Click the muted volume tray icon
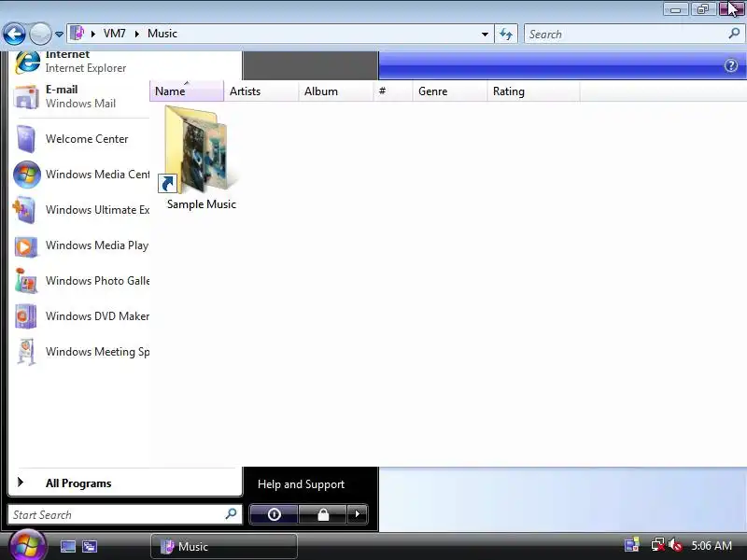747x560 pixels. click(675, 545)
